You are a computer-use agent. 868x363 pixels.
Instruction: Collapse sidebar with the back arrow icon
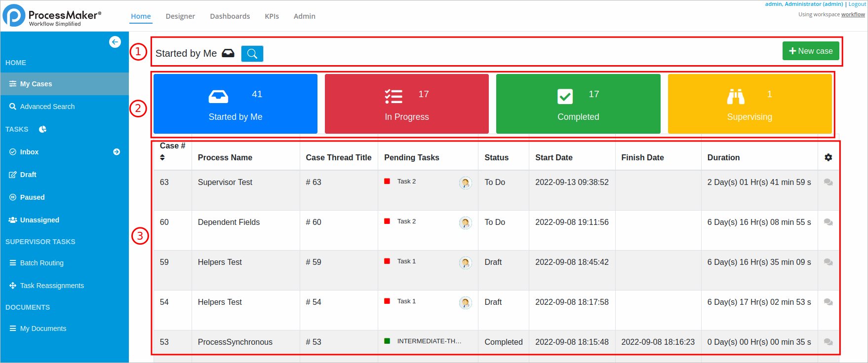pos(115,42)
